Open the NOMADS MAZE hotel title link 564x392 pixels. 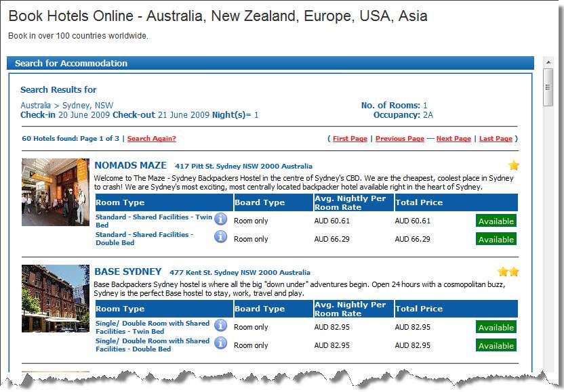(x=130, y=165)
